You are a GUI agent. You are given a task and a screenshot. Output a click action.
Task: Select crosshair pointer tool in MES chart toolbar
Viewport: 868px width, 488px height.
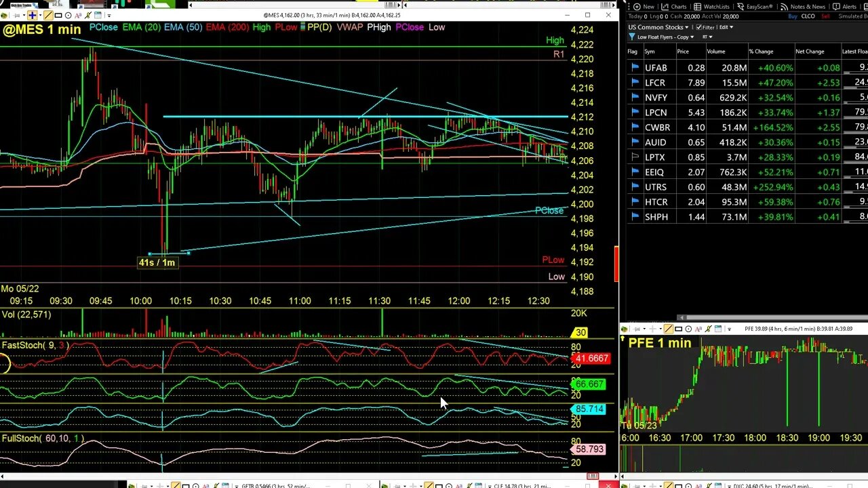32,15
